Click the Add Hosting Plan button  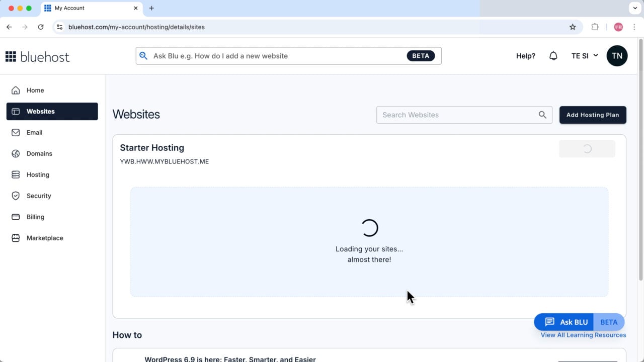pyautogui.click(x=593, y=115)
